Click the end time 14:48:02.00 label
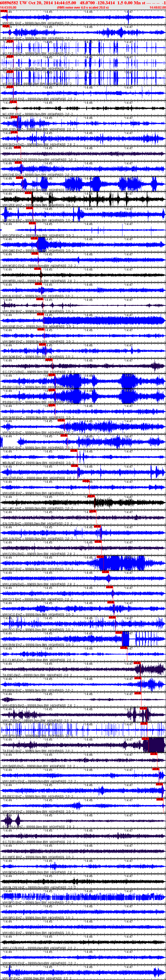 [157, 7]
